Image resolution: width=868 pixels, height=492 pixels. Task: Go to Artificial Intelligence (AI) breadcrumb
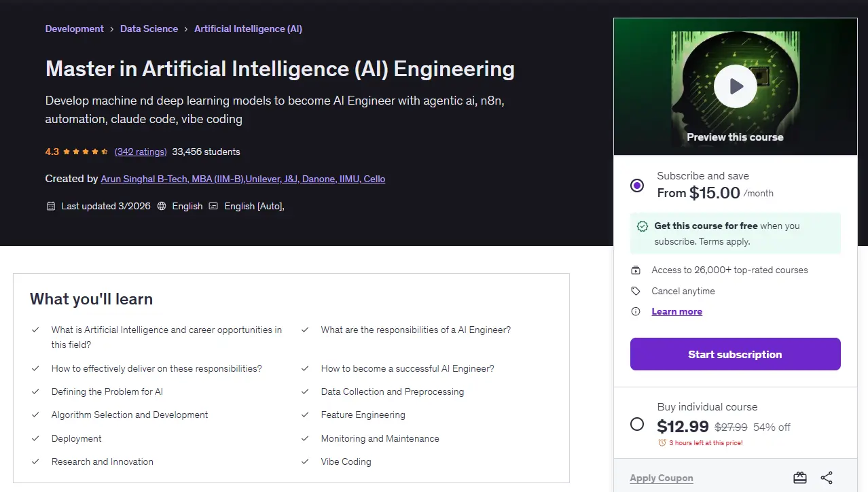248,29
